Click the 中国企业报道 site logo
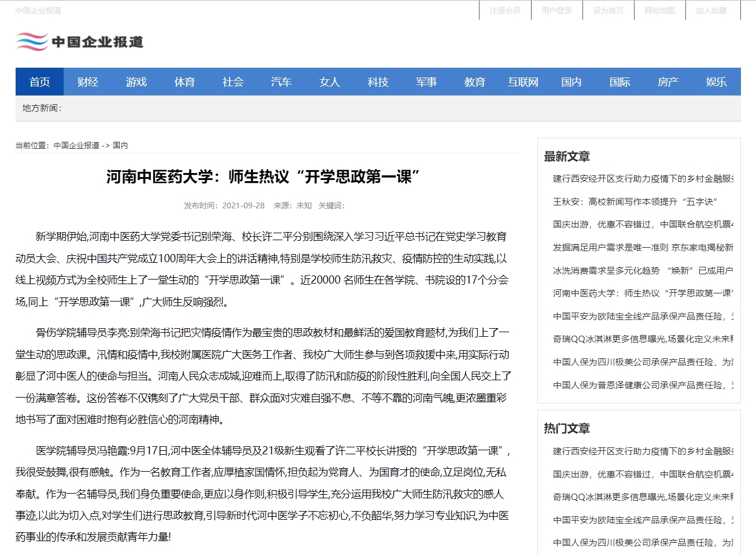Viewport: 756px width, 555px height. click(80, 42)
